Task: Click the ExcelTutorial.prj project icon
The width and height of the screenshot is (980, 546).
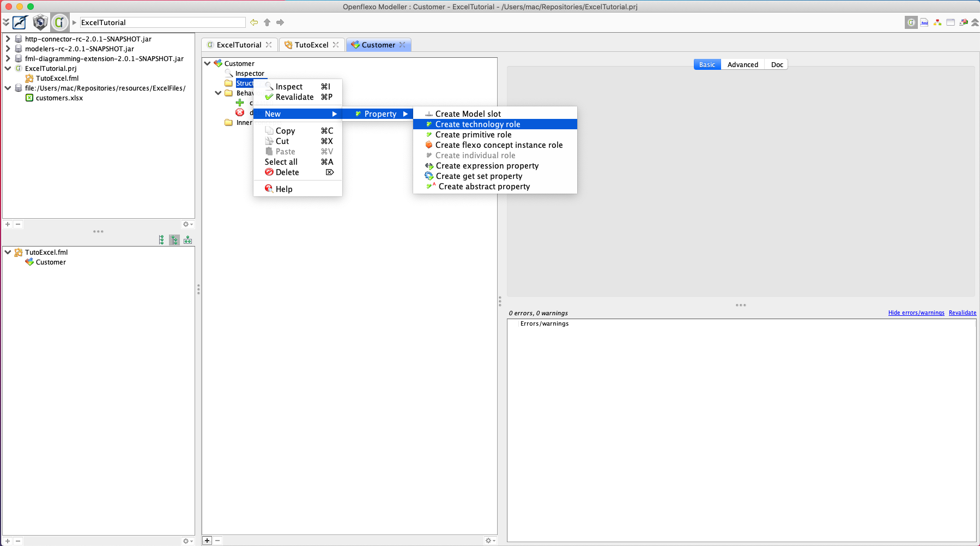Action: (x=19, y=68)
